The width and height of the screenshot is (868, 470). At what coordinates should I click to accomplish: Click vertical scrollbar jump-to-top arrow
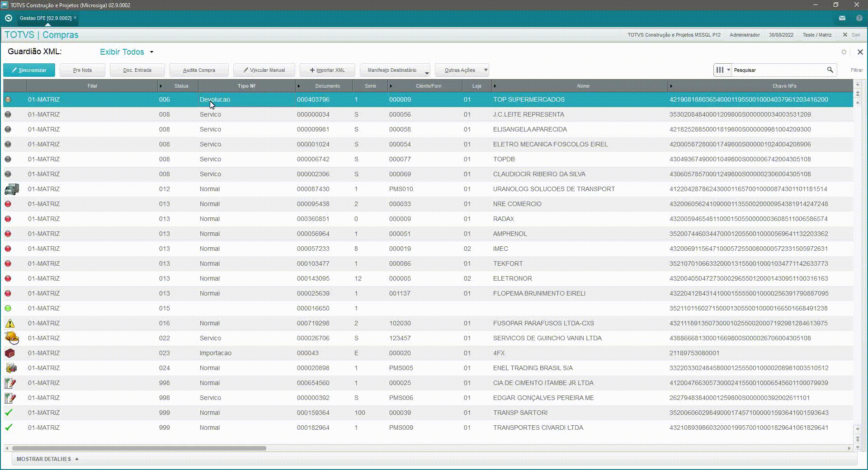point(858,85)
